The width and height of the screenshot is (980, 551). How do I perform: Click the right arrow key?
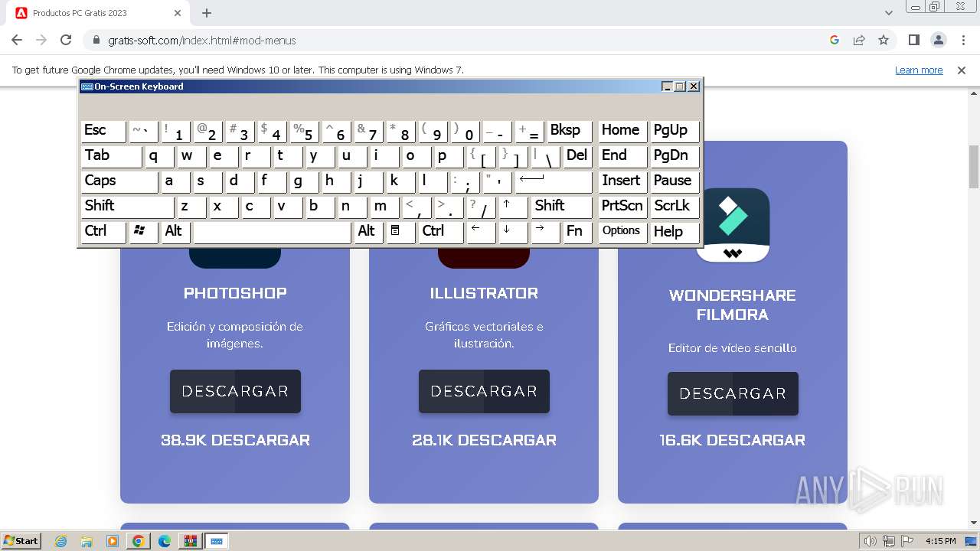[545, 232]
